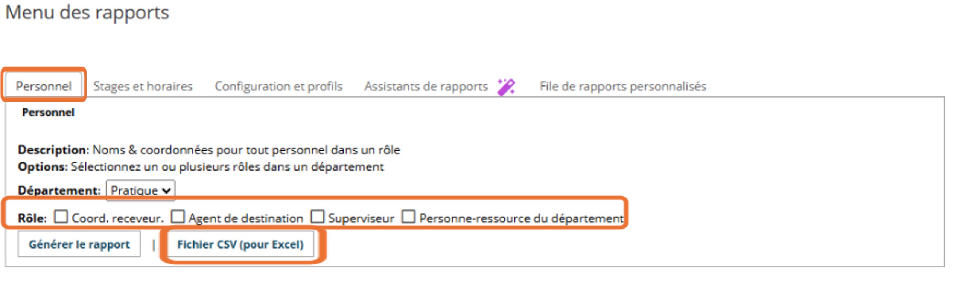
Task: Select the Assistants de rapports tab
Action: (x=426, y=86)
